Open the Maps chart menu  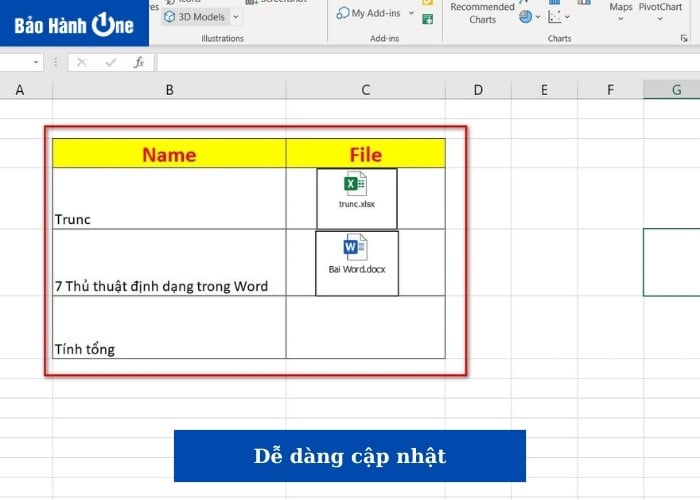tap(621, 12)
